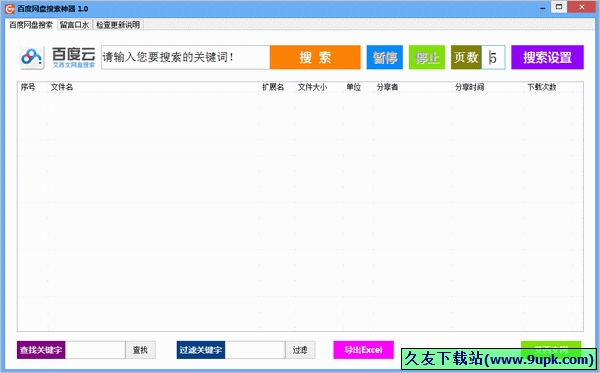Export results with 导出Excel button
The height and width of the screenshot is (373, 600).
tap(364, 350)
